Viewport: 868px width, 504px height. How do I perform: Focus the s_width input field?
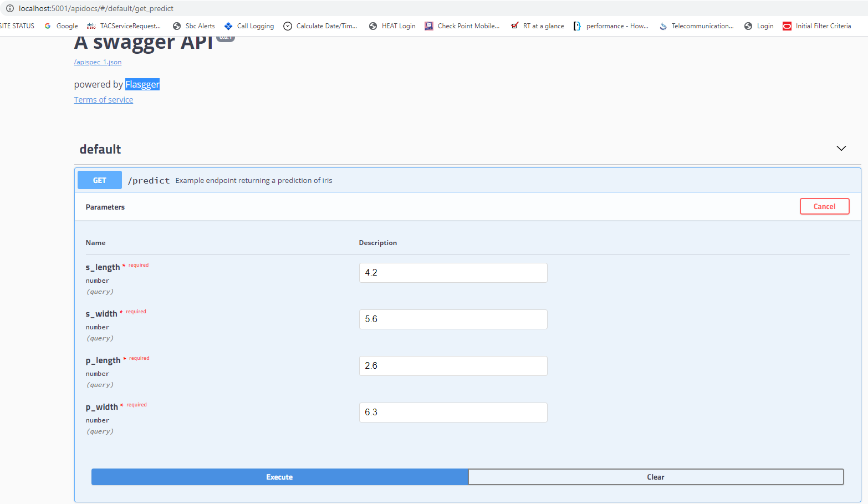pos(453,319)
